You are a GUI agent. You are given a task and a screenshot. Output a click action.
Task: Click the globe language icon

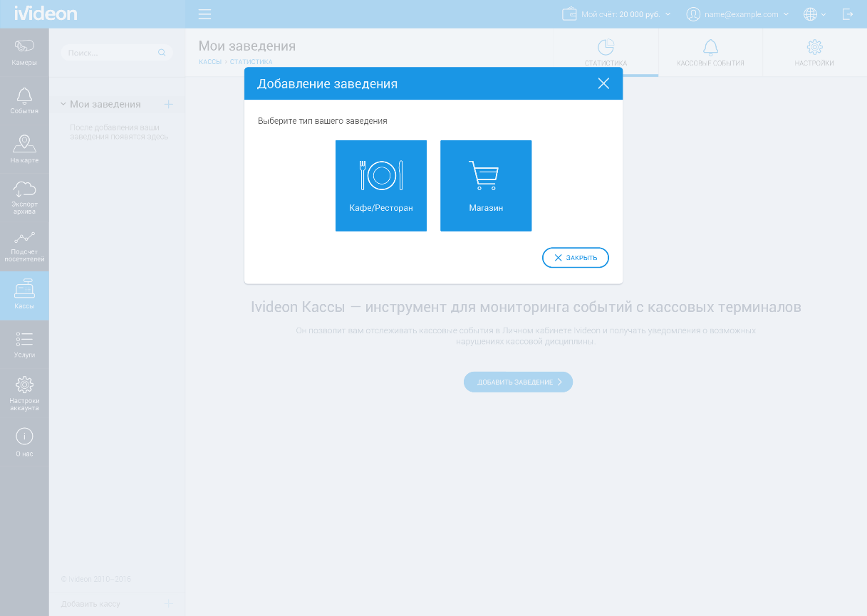tap(810, 14)
